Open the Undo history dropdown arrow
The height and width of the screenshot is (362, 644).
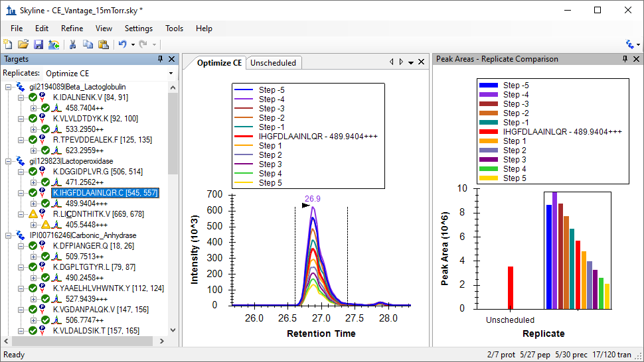(x=133, y=44)
